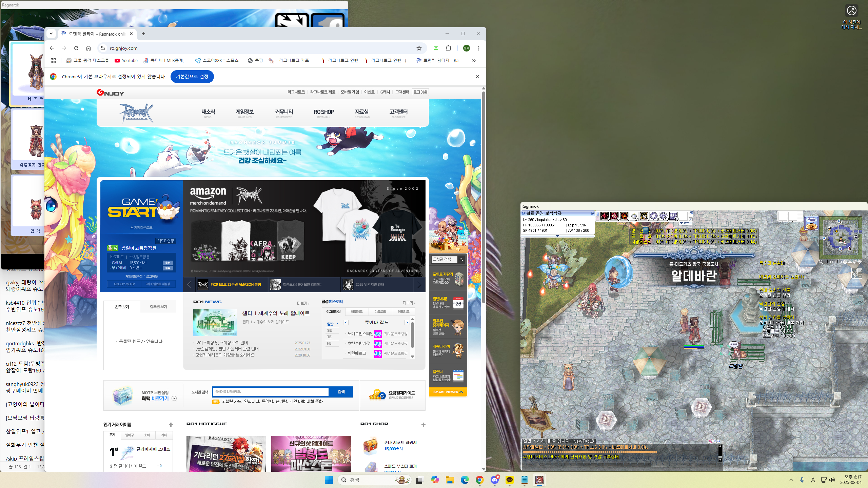Image resolution: width=868 pixels, height=488 pixels.
Task: Use the potion item with count 21 on hotkey bar
Action: 634,216
